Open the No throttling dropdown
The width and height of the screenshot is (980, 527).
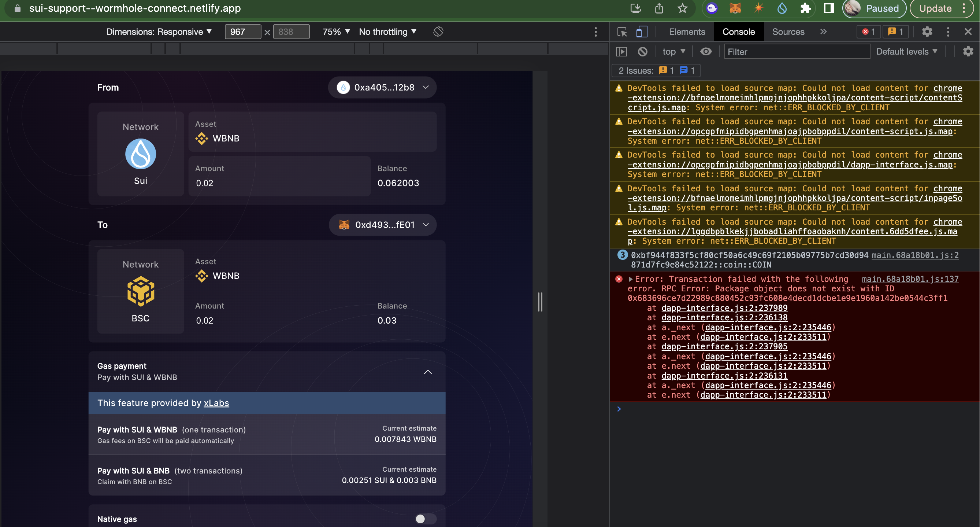click(388, 32)
